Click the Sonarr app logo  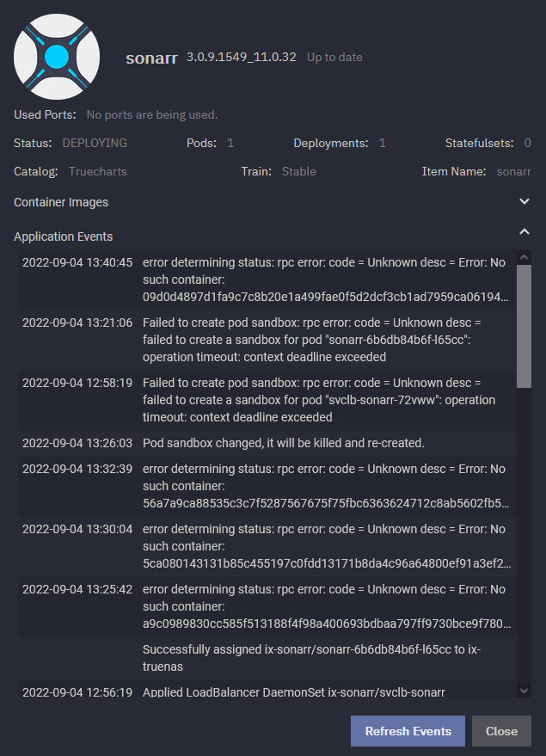pos(57,57)
